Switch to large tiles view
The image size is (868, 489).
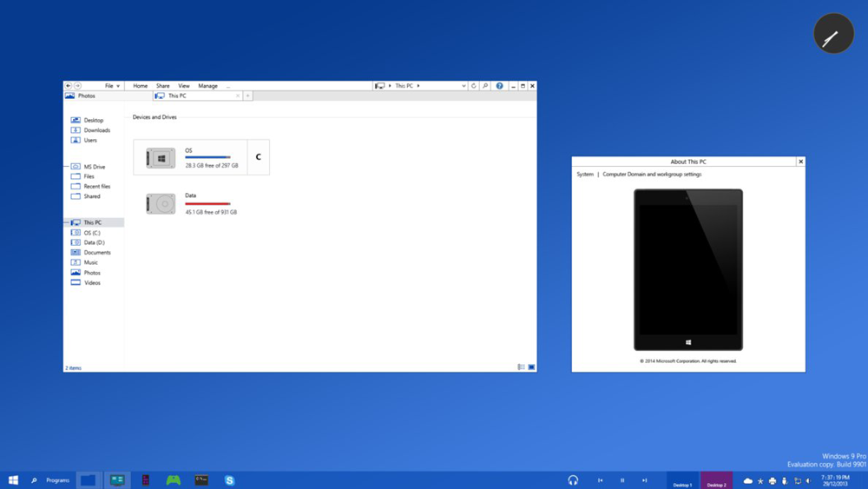(531, 367)
